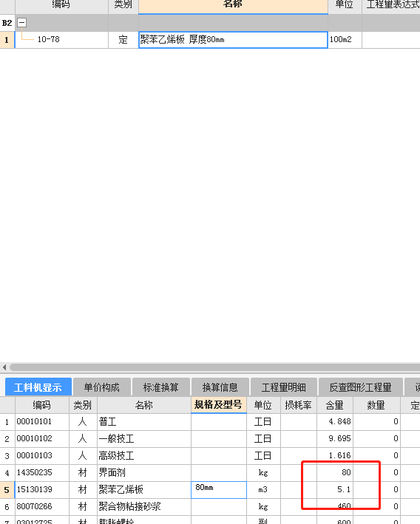Click the 损耗率 column header
420x524 pixels.
point(298,405)
